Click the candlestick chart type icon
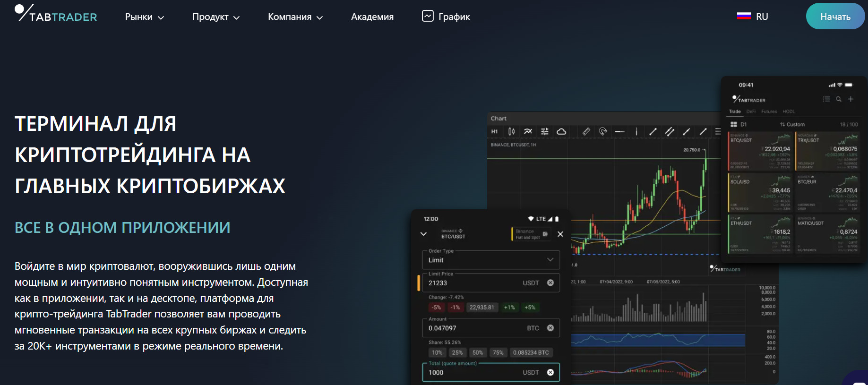This screenshot has width=868, height=385. pyautogui.click(x=511, y=132)
